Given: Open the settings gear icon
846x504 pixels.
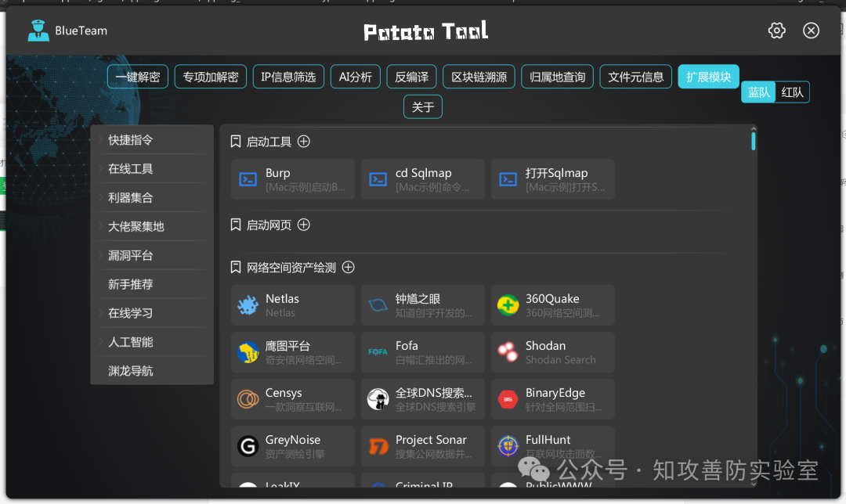Looking at the screenshot, I should pos(776,31).
